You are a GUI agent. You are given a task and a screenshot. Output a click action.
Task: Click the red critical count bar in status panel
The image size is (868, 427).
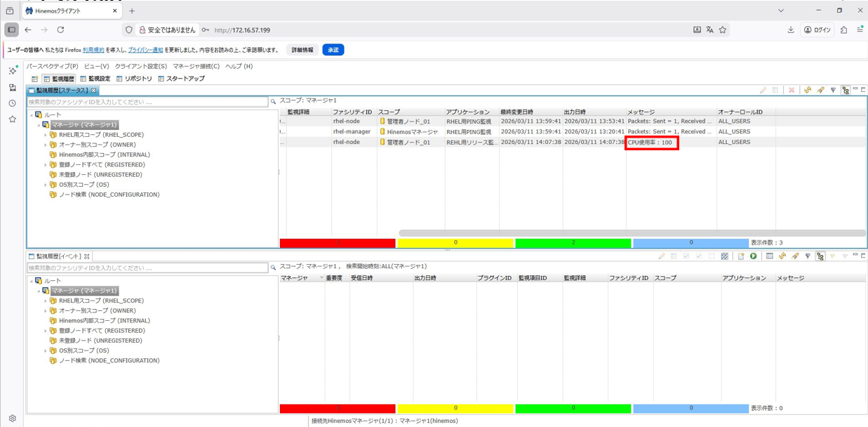(x=338, y=243)
